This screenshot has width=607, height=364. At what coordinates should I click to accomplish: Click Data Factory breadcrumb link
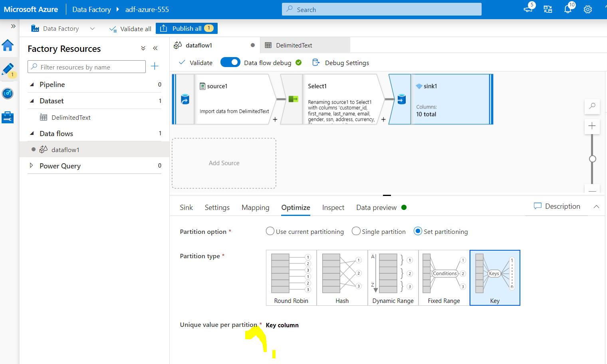91,9
